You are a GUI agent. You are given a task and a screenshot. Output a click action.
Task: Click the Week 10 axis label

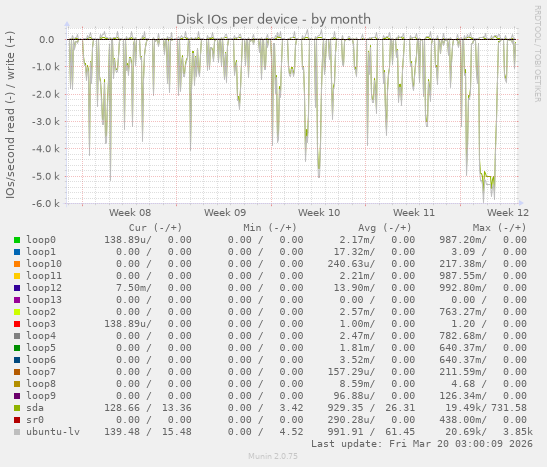(x=319, y=212)
